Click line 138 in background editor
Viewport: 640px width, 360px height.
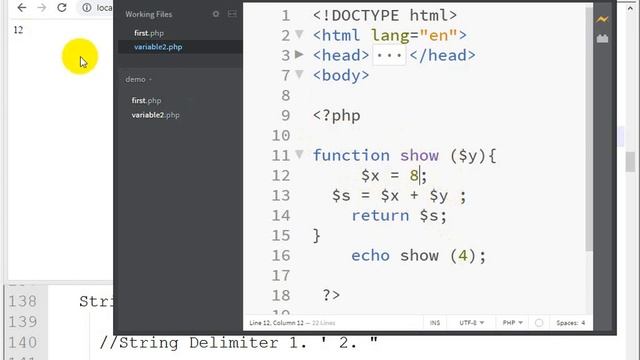(x=23, y=302)
